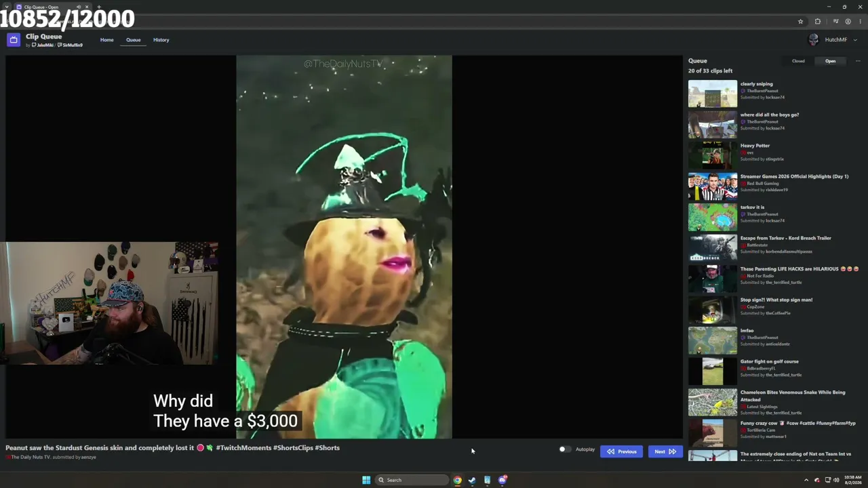The height and width of the screenshot is (488, 868).
Task: Select the Queue navigation tab
Action: (133, 40)
